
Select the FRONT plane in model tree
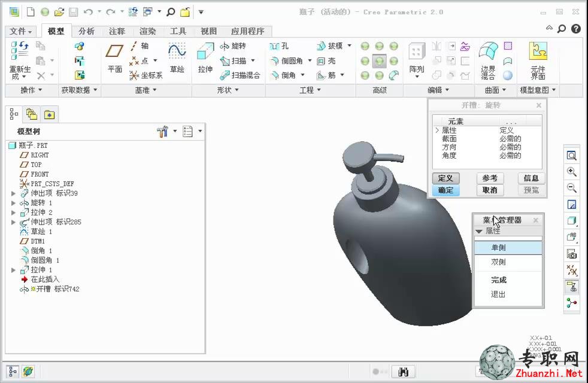(x=35, y=174)
